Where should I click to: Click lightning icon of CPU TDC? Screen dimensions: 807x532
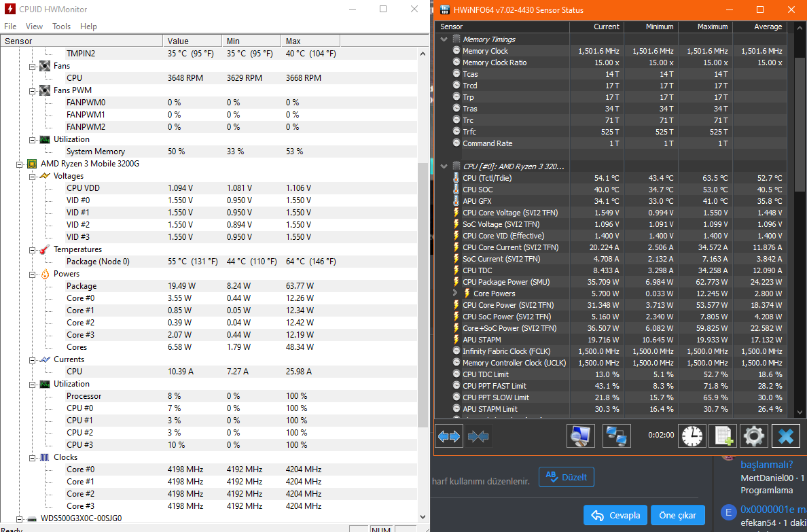click(x=456, y=270)
